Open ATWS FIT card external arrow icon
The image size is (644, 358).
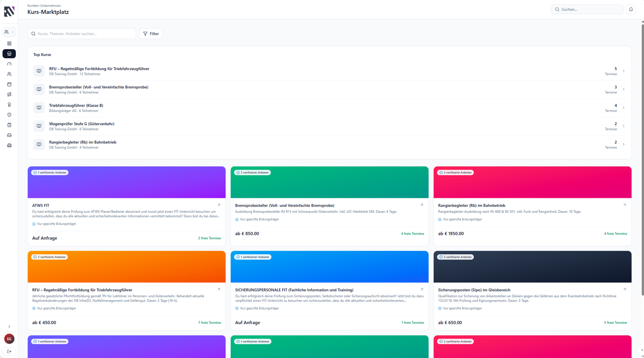point(219,205)
